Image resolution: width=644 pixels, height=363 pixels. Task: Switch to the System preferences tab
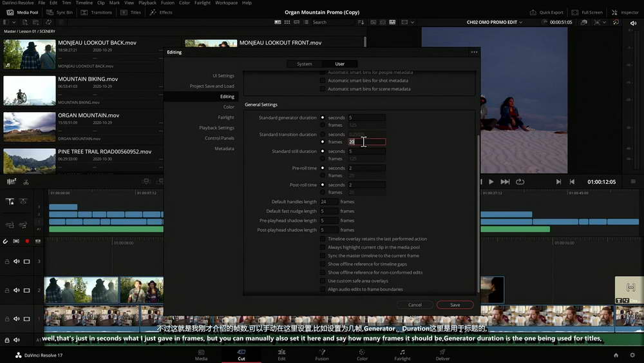305,64
